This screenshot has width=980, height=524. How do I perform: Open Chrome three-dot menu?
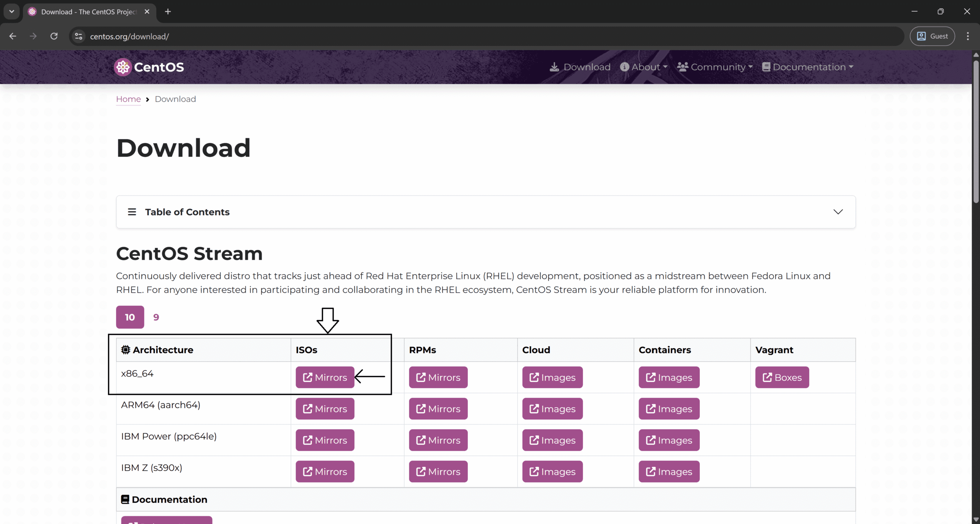click(x=968, y=36)
